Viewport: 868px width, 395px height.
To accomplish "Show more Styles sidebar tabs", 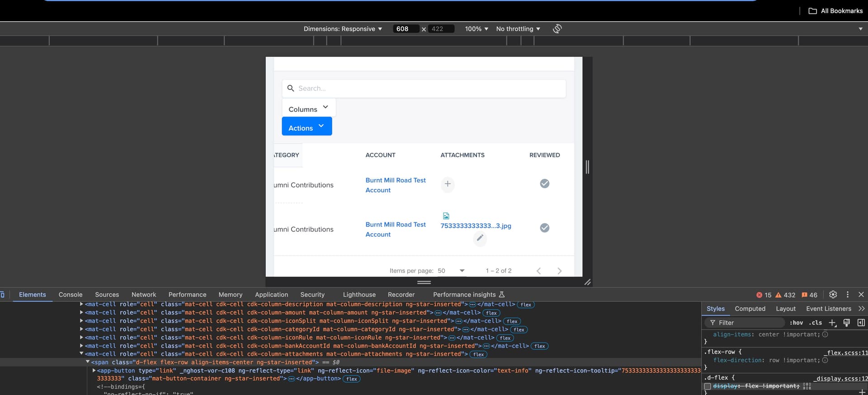I will 861,309.
